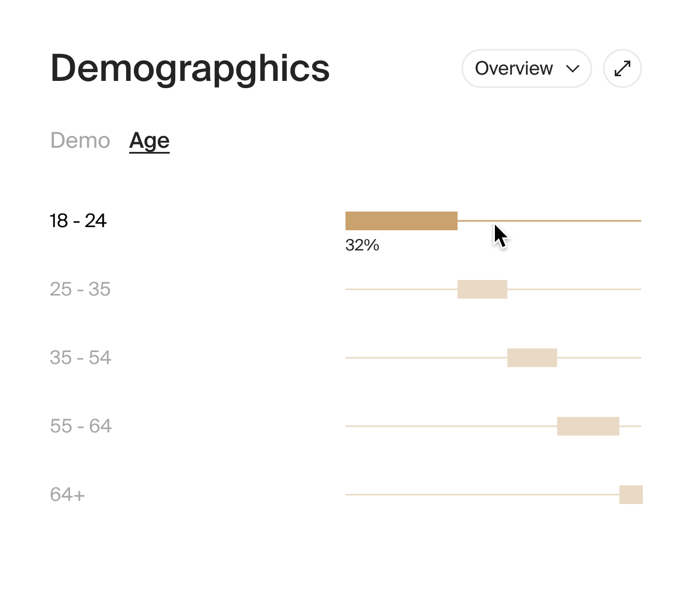Viewport: 691px width, 616px height.
Task: Click the Demograpghics title text
Action: [x=189, y=68]
